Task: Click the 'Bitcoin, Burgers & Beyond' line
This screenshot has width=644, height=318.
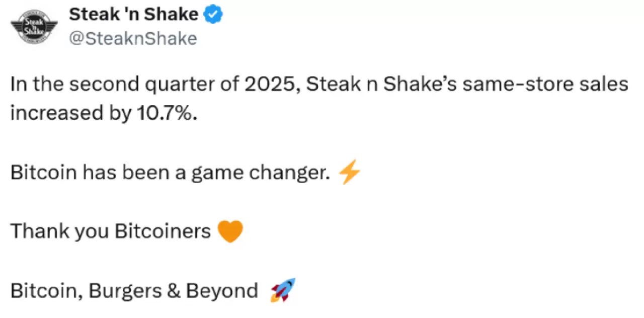Action: 134,291
